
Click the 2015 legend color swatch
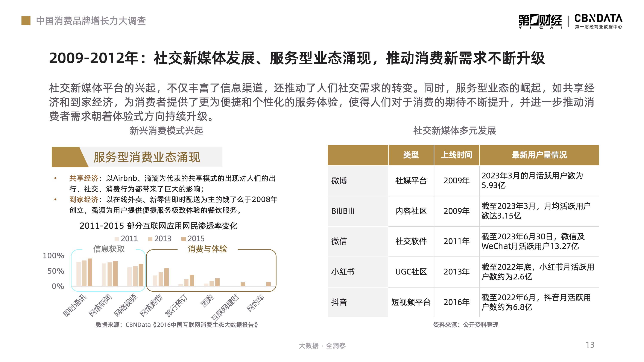tap(184, 239)
